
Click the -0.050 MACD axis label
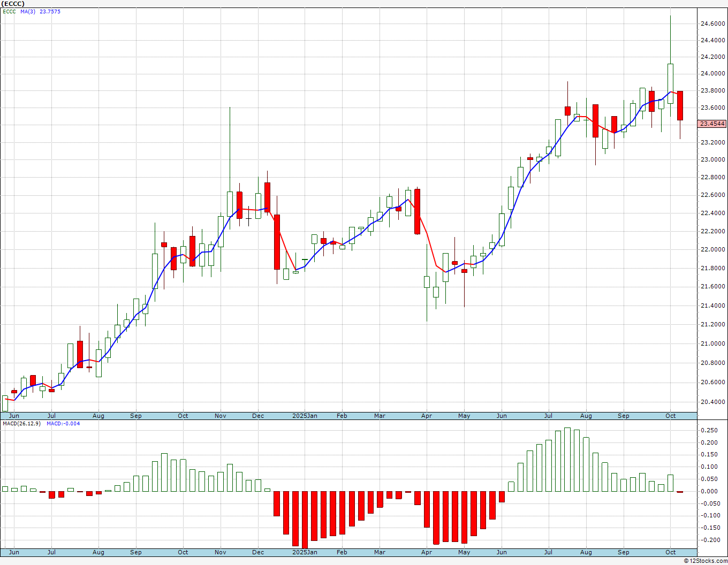click(x=710, y=503)
